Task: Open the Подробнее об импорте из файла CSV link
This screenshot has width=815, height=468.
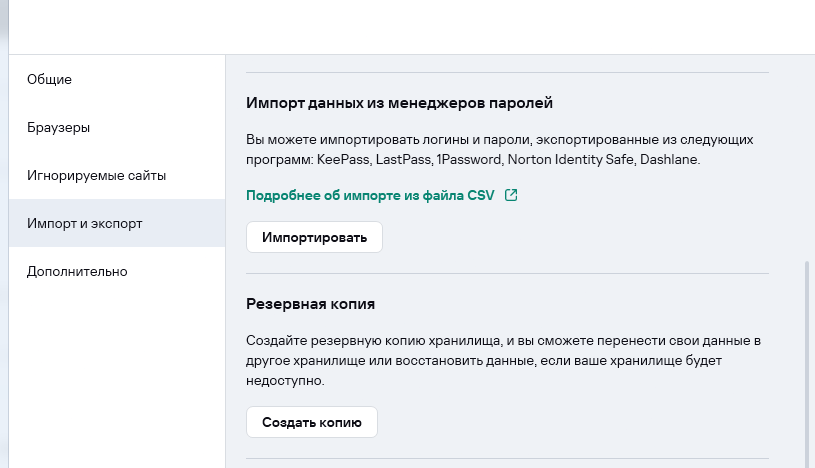Action: tap(370, 195)
